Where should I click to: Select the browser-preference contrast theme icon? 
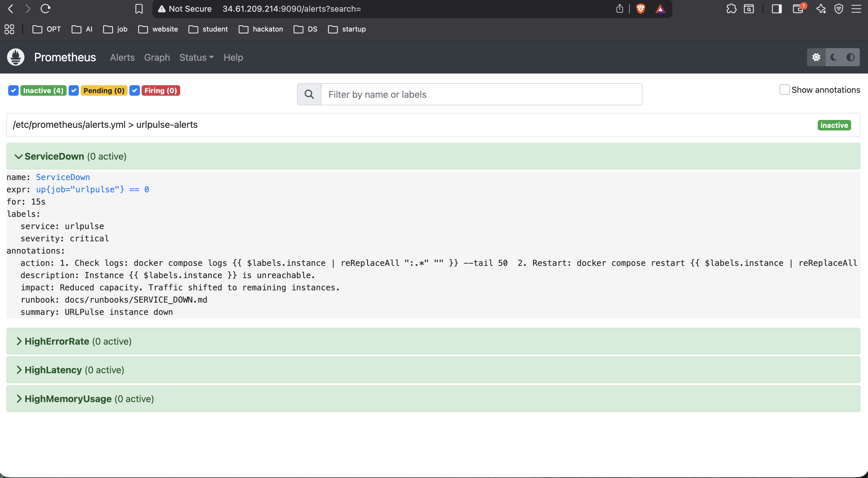(x=850, y=57)
